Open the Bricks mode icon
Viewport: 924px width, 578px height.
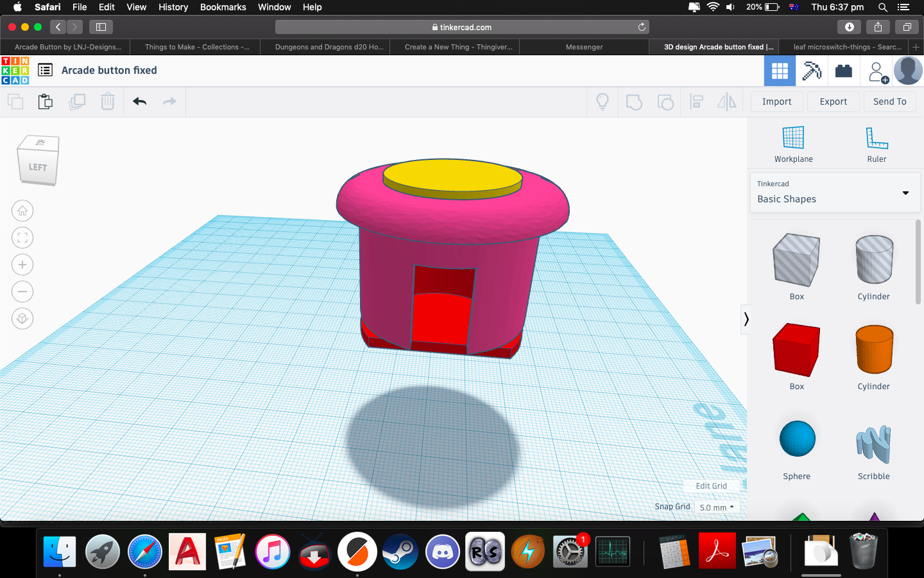844,71
